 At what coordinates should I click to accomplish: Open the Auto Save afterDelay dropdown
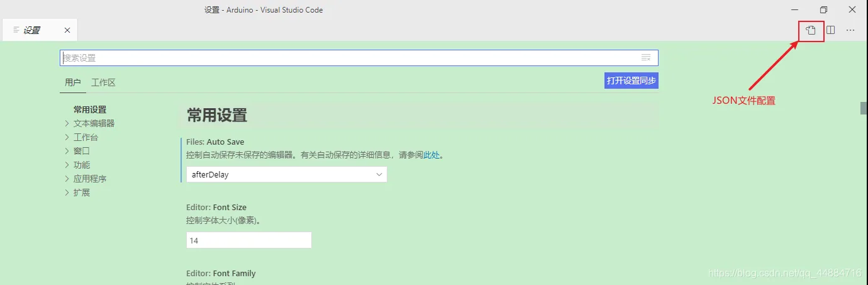tap(287, 174)
